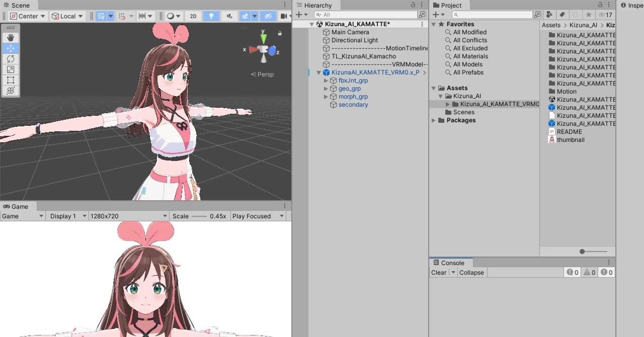Open prefab arrow of KizunaAI_KAMATTE_VRM0.x_P
The width and height of the screenshot is (644, 337).
[x=425, y=72]
